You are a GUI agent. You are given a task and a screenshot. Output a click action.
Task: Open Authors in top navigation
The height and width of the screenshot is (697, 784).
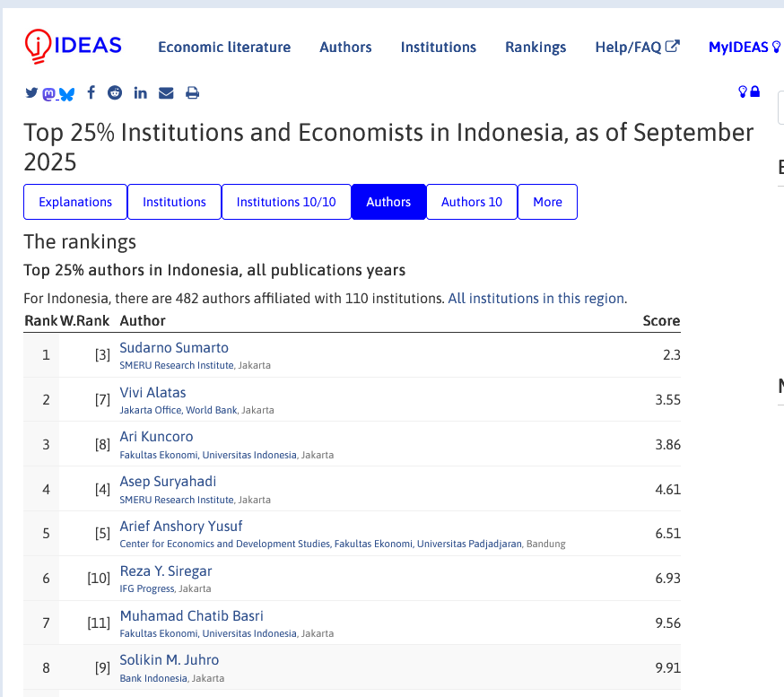[x=345, y=47]
